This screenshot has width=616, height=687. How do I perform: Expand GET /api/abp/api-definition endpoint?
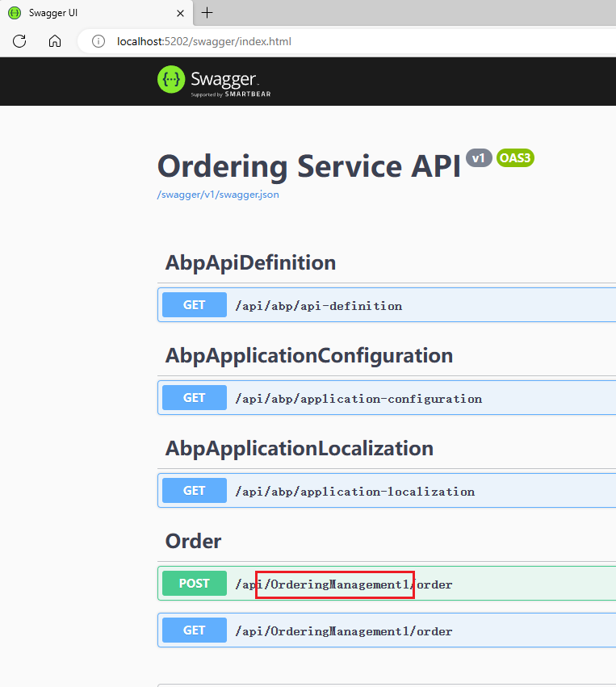[x=387, y=305]
